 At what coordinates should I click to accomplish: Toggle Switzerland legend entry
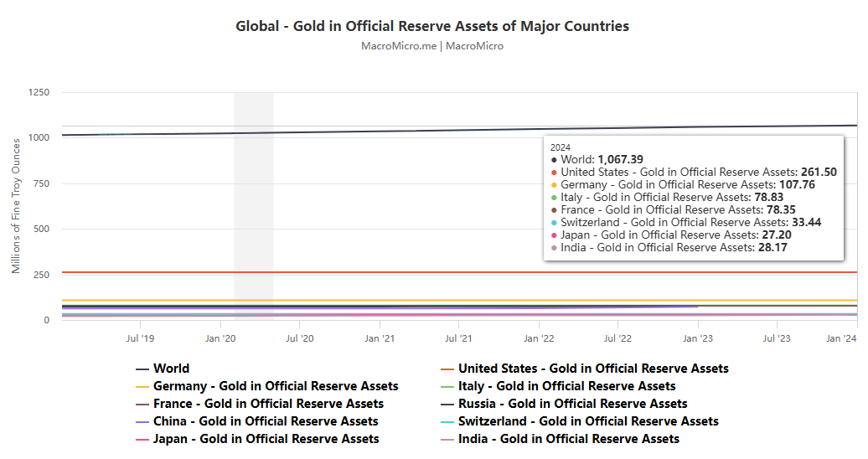[588, 421]
